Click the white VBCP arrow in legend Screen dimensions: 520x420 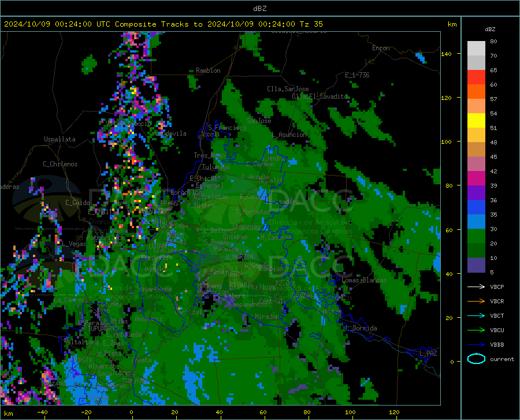(476, 287)
